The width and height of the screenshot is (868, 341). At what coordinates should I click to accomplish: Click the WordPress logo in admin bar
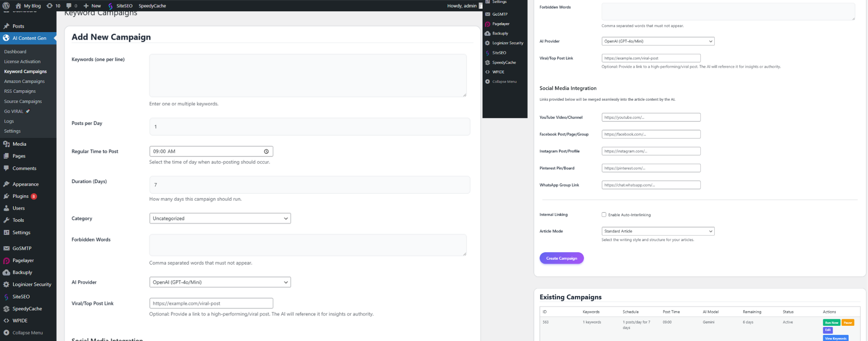click(6, 6)
